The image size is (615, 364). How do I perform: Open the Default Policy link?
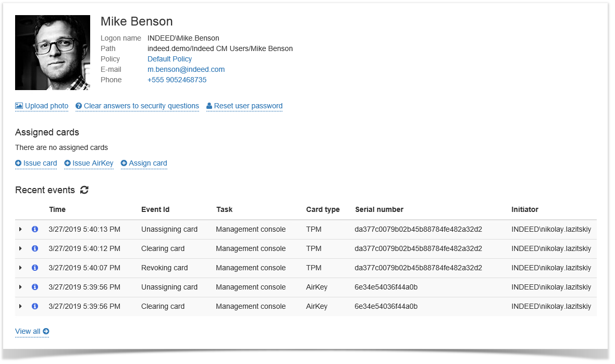pos(169,59)
